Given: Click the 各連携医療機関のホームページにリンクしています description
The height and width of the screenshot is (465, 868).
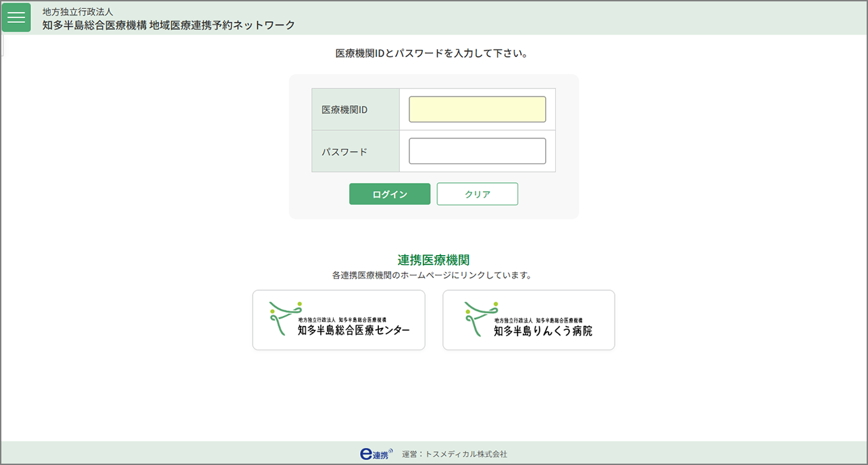Looking at the screenshot, I should (x=432, y=275).
